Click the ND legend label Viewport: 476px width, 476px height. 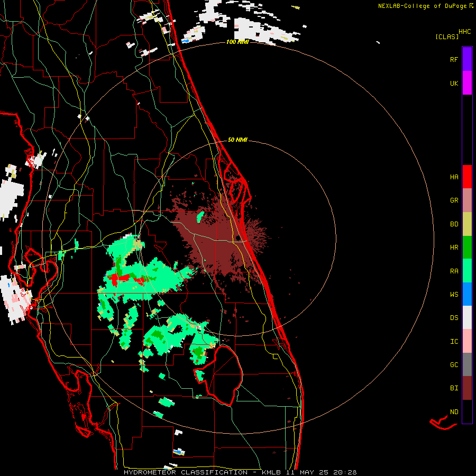pyautogui.click(x=454, y=411)
